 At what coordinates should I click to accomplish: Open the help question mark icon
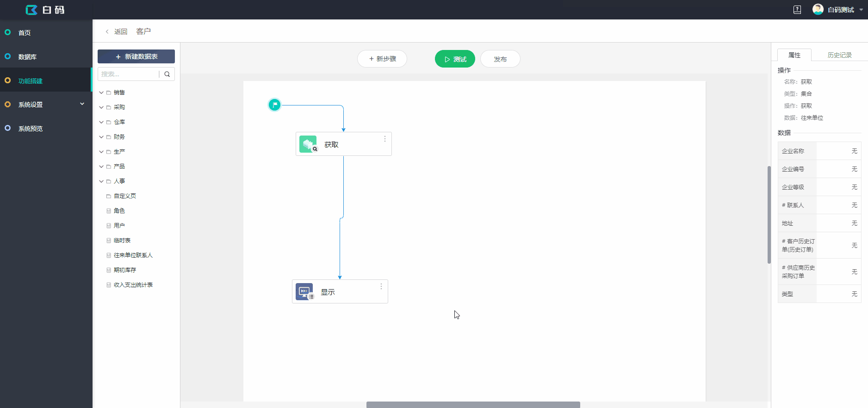tap(797, 10)
